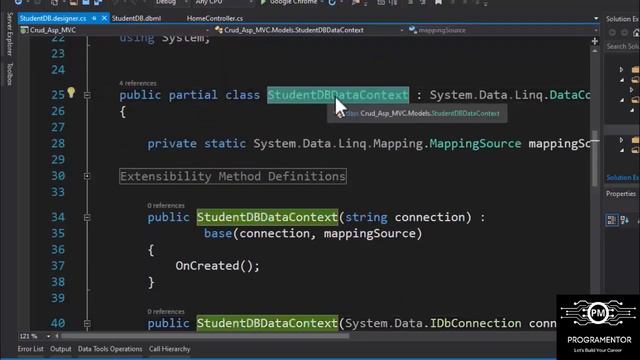Click static keyword on line 28

click(225, 144)
